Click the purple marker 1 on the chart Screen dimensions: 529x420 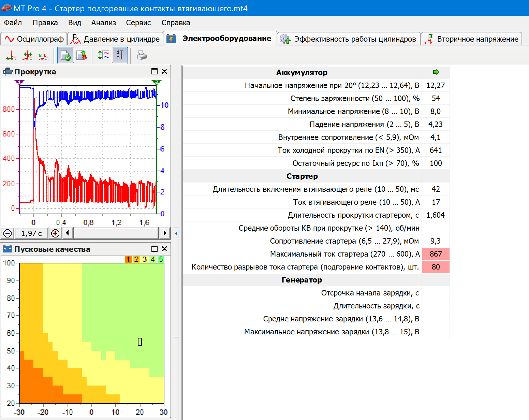click(19, 82)
